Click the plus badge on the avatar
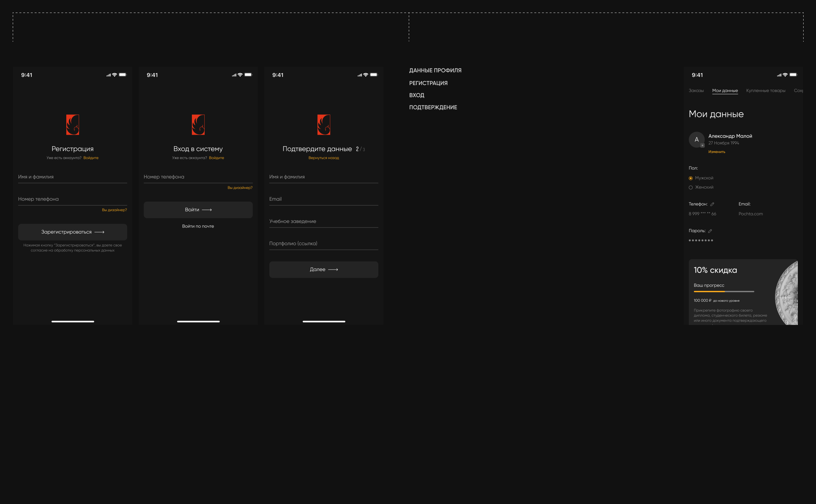Image resolution: width=816 pixels, height=504 pixels. click(702, 145)
